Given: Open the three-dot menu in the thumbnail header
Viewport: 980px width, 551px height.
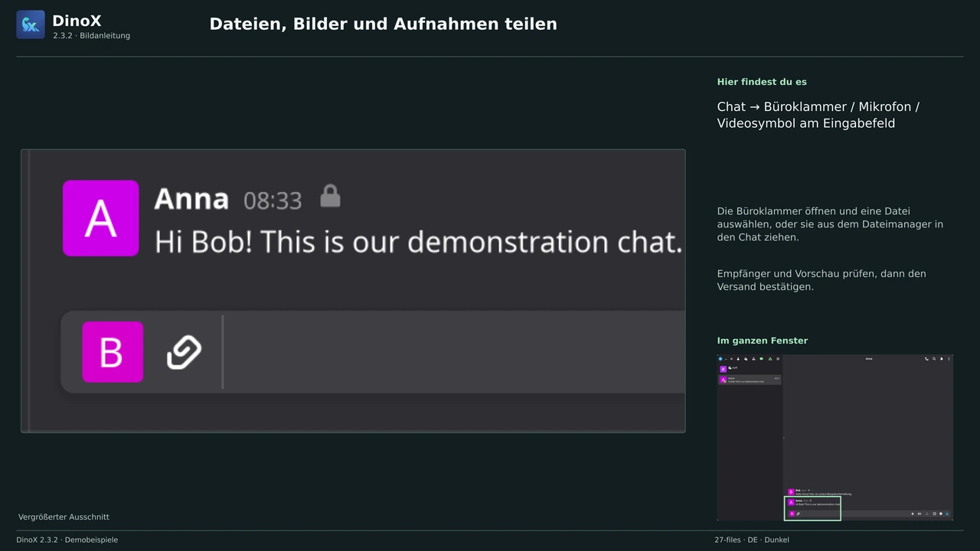Looking at the screenshot, I should (x=949, y=359).
